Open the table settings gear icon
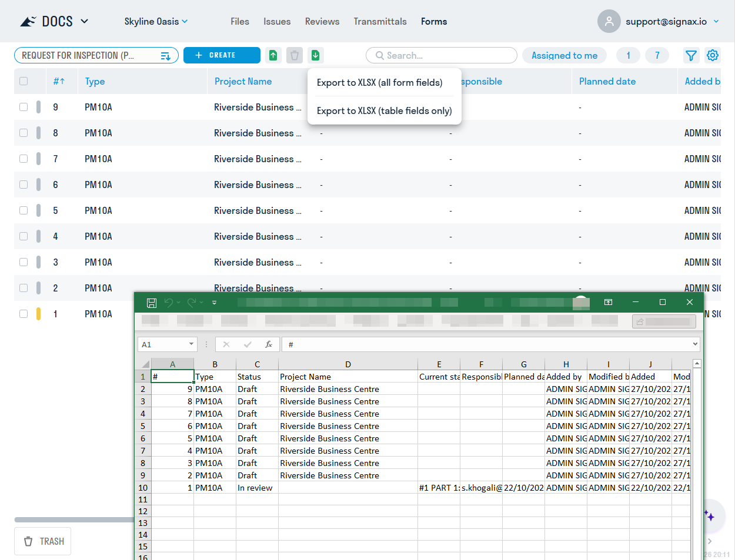Screen dimensions: 735x560 click(x=713, y=55)
